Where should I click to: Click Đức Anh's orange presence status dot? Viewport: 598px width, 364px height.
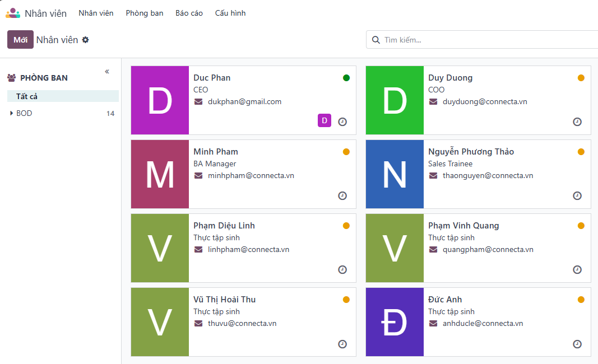click(x=581, y=300)
